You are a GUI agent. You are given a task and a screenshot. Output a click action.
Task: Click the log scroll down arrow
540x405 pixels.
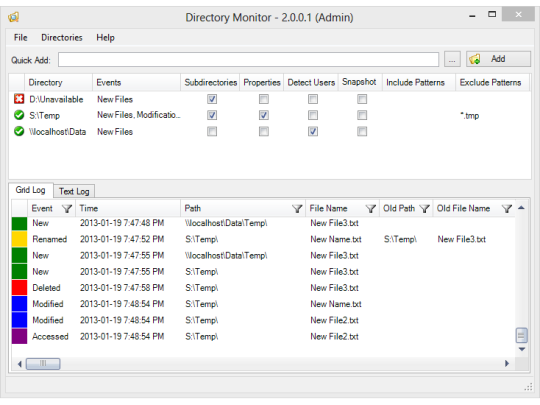pyautogui.click(x=522, y=349)
